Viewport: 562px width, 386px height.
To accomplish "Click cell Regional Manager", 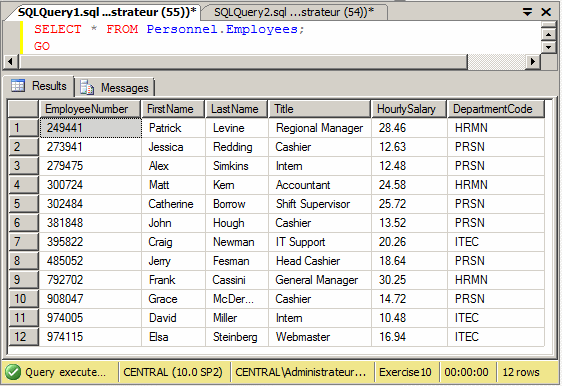I will [x=320, y=128].
